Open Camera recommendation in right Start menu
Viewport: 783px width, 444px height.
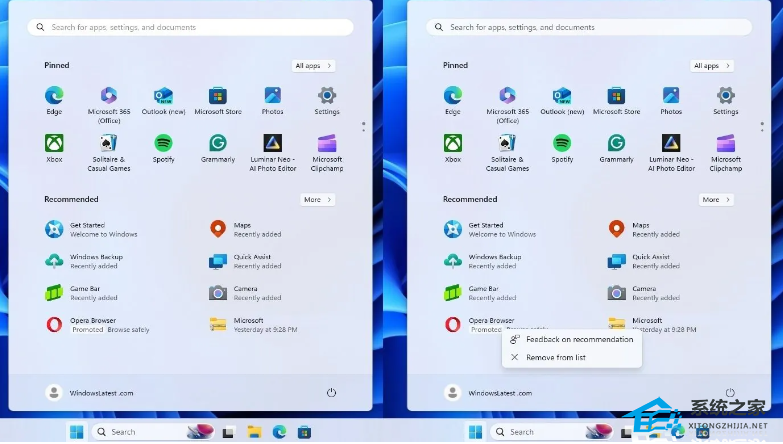[x=644, y=293]
